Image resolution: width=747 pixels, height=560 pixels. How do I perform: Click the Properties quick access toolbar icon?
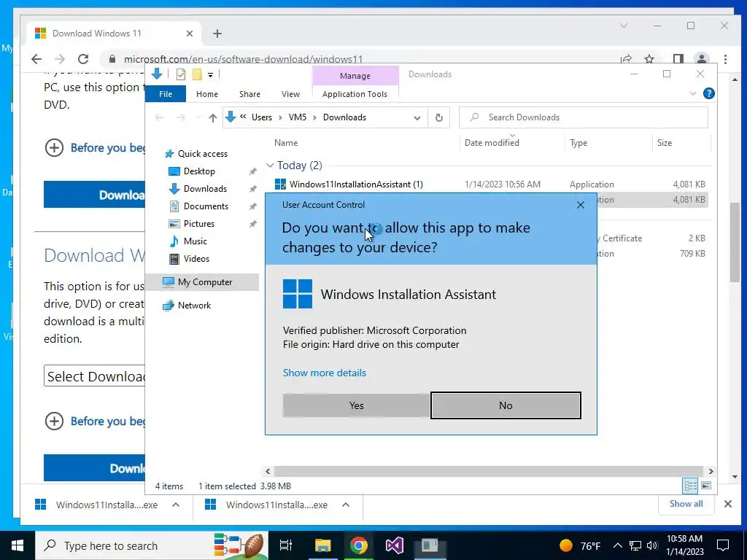point(181,74)
